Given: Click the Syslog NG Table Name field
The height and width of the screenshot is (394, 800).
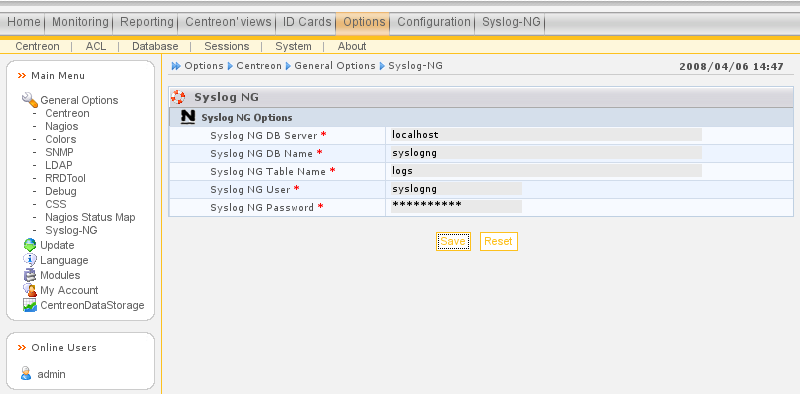Looking at the screenshot, I should click(546, 170).
